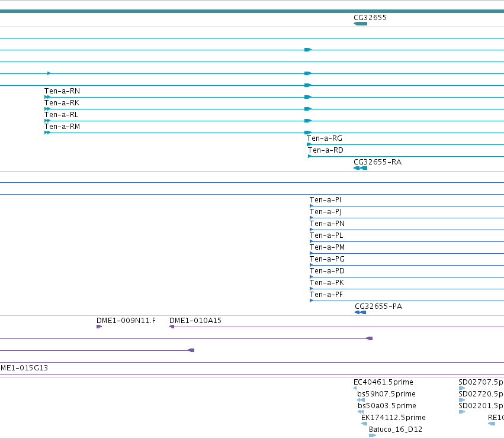Select the Ten-a-PK protein label
This screenshot has height=439, width=504.
click(x=327, y=283)
